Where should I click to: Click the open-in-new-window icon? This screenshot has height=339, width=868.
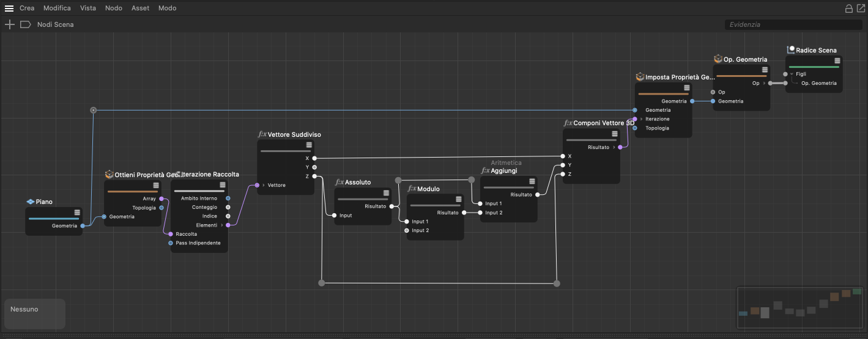(861, 9)
